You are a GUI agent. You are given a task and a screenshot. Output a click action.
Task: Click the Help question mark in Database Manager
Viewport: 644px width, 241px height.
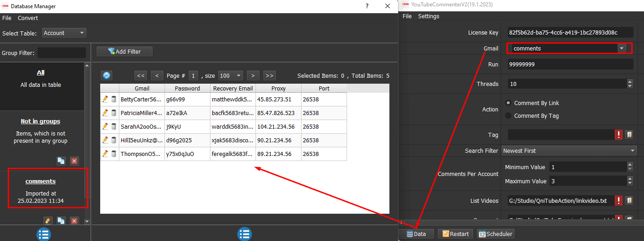[367, 6]
